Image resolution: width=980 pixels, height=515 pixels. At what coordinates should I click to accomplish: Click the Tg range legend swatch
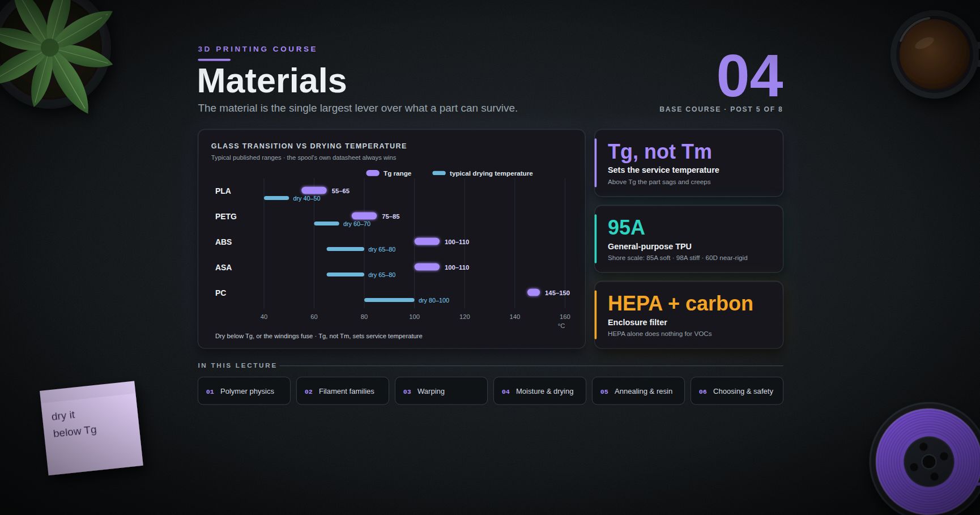373,173
